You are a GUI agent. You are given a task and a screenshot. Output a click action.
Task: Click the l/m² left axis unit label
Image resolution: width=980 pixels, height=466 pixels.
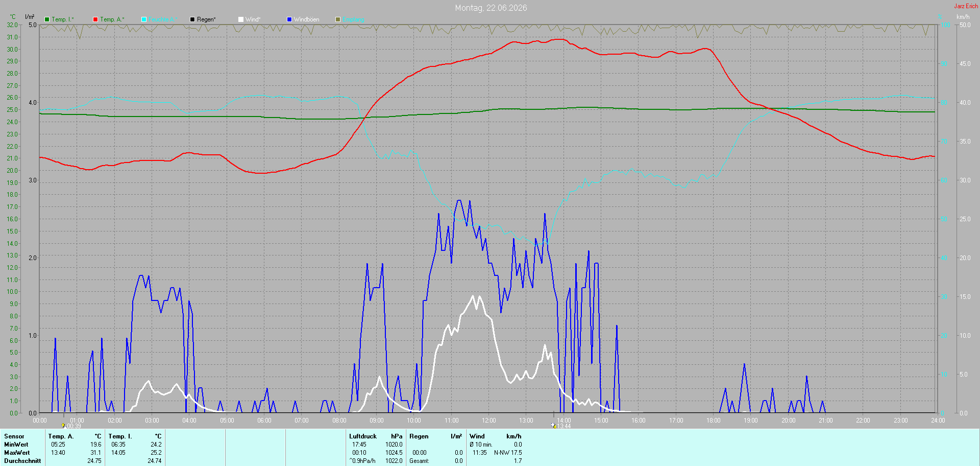(x=30, y=17)
